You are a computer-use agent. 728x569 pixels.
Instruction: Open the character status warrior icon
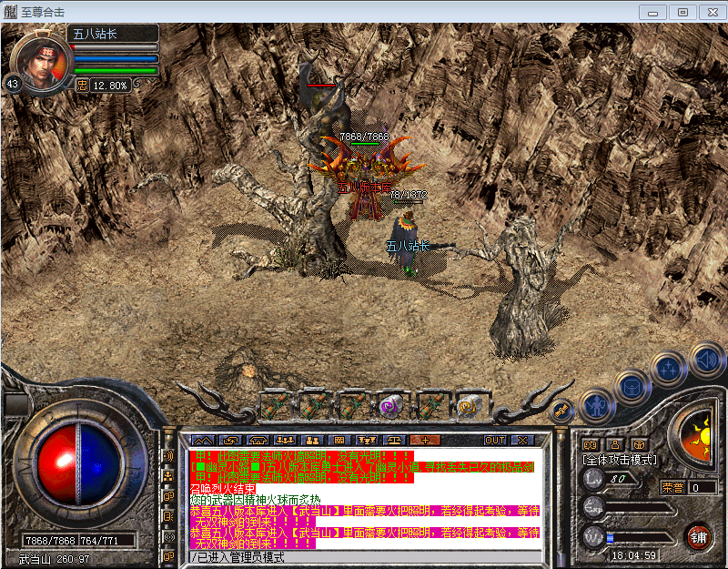click(x=596, y=407)
